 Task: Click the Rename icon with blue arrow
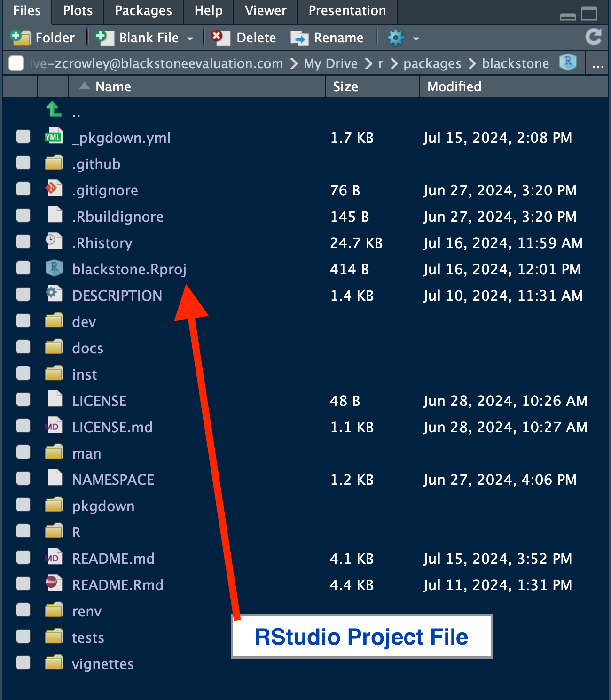(300, 38)
